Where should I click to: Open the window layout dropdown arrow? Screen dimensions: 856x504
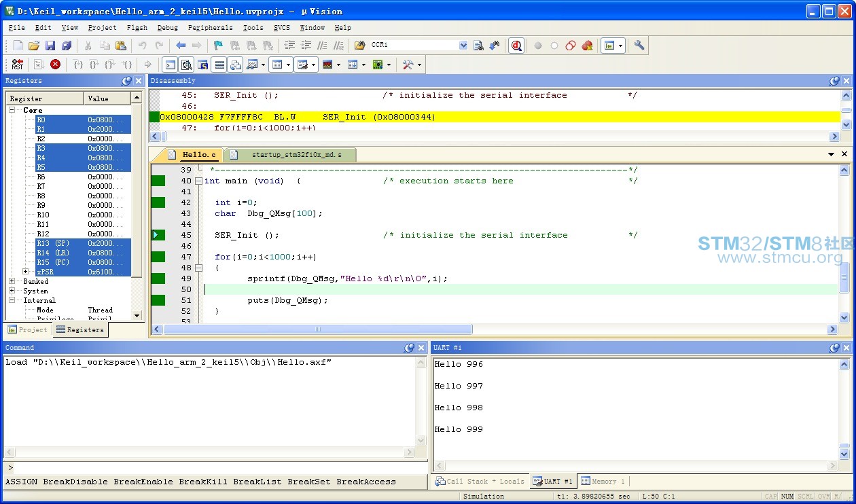(621, 46)
